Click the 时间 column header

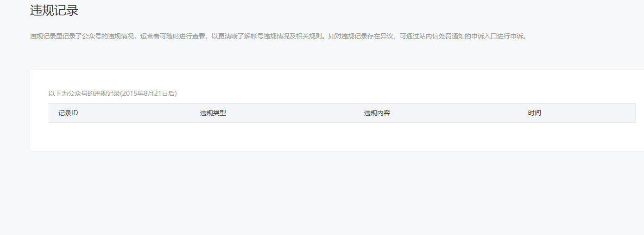535,113
